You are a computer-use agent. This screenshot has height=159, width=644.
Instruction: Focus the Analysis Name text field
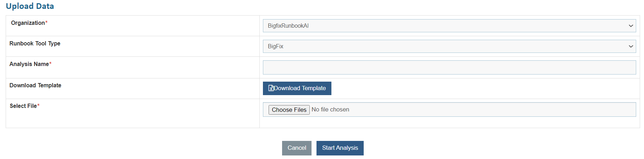pyautogui.click(x=449, y=67)
